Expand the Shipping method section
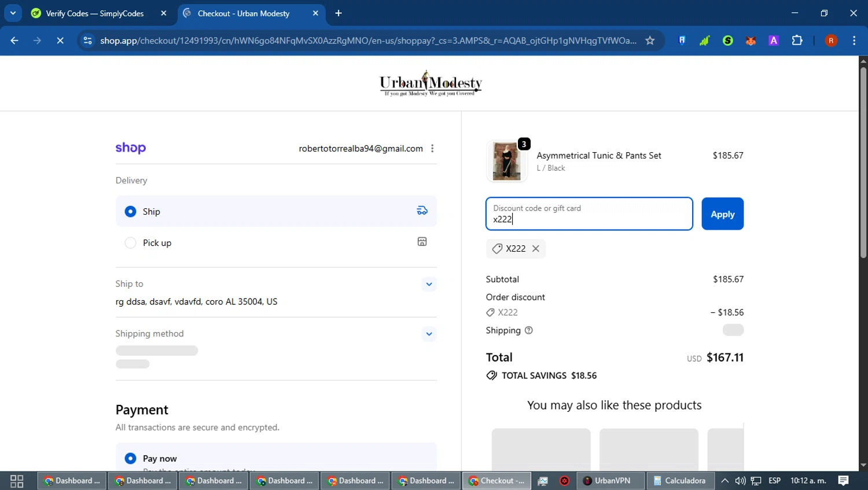Screen dimensions: 868x490 pyautogui.click(x=429, y=334)
